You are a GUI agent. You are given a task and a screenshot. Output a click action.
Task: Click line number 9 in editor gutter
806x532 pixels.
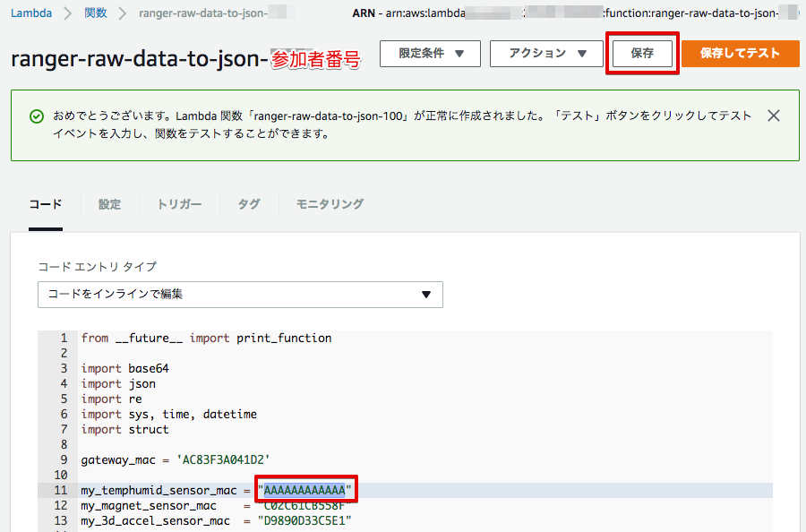point(64,459)
